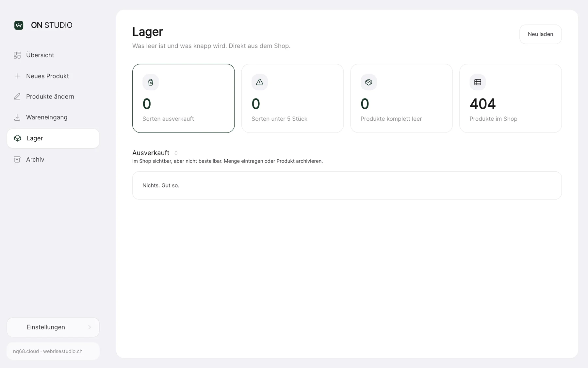Click the ON STUDIO brand name
The image size is (588, 368).
(52, 25)
